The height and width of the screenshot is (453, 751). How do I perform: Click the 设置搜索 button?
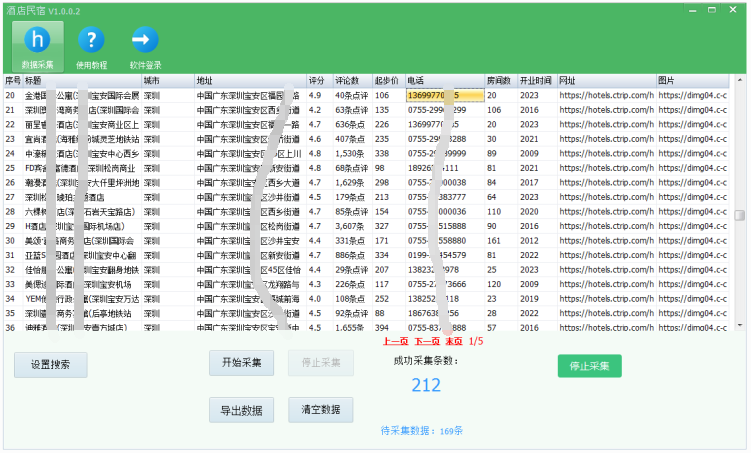tap(51, 365)
